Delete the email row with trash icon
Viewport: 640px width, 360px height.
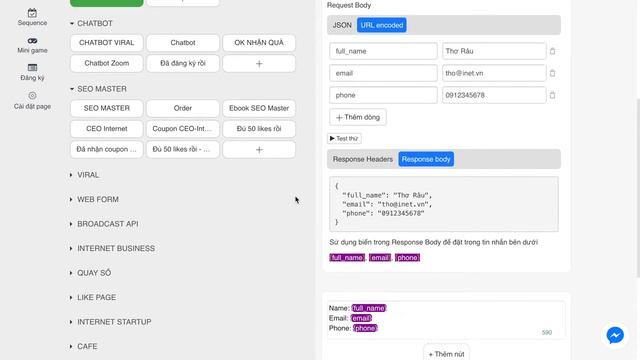pyautogui.click(x=552, y=73)
